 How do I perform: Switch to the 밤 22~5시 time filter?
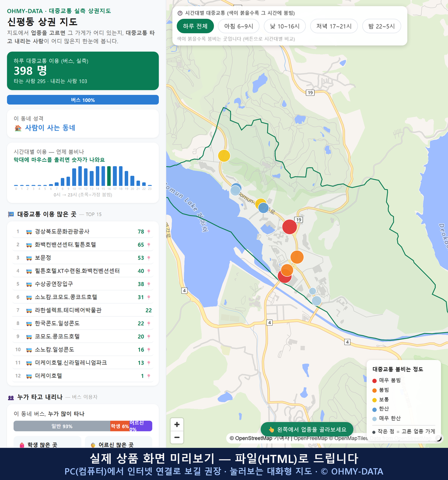[381, 26]
